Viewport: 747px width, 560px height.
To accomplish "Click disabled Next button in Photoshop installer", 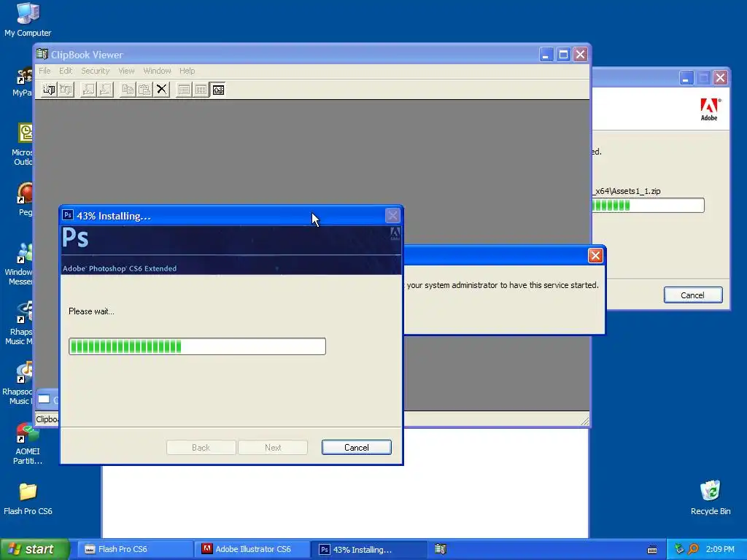I will (x=273, y=447).
